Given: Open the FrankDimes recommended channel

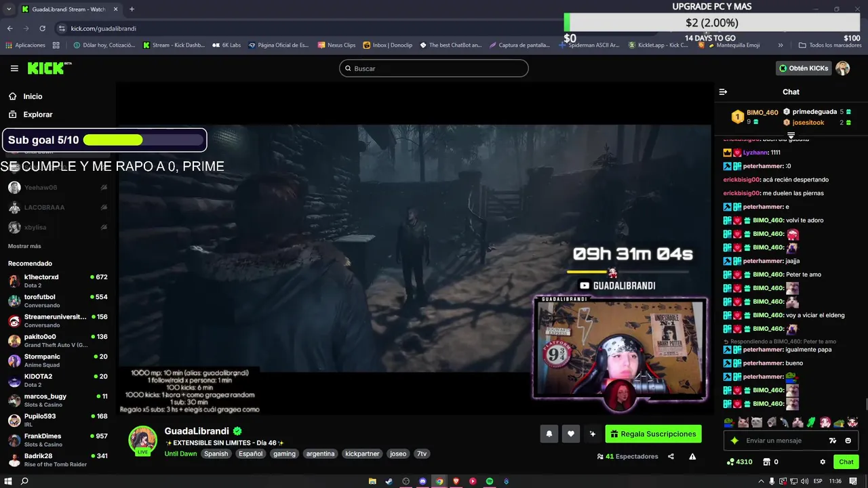Looking at the screenshot, I should (58, 440).
